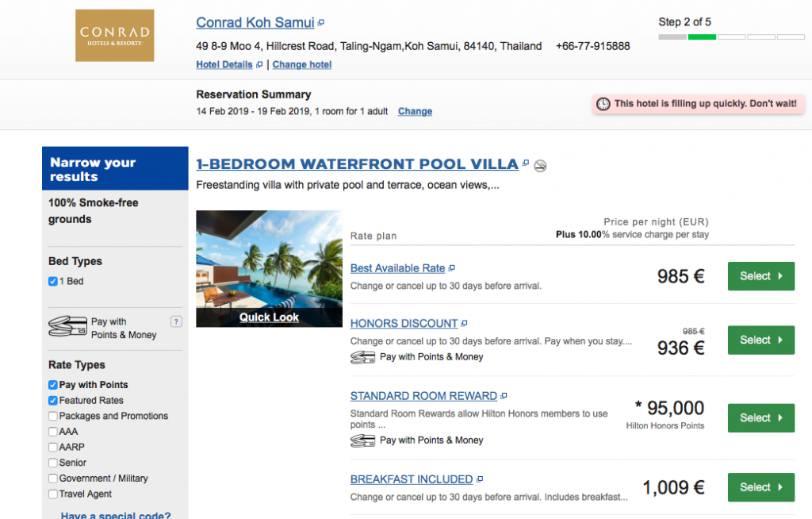Select the Best Available Rate at 985 €

[x=760, y=276]
